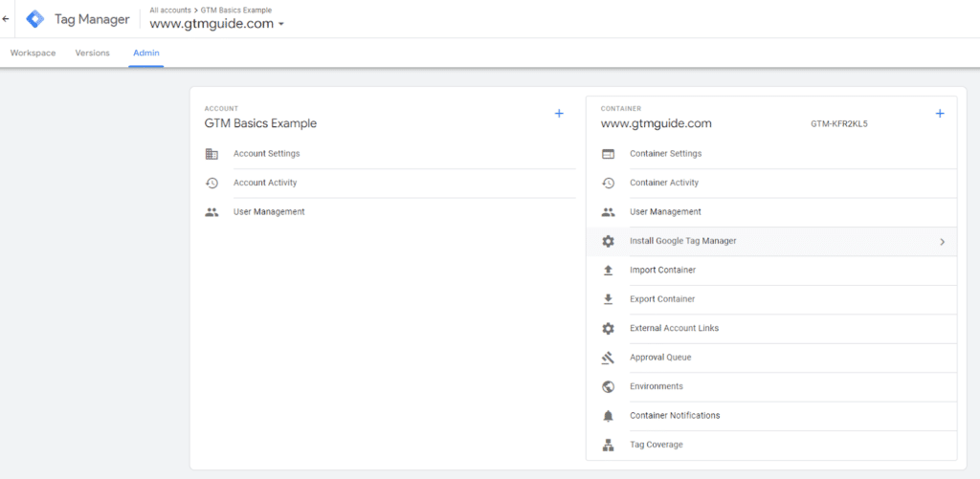Viewport: 980px width, 479px height.
Task: Click the Environments globe icon
Action: tap(608, 386)
